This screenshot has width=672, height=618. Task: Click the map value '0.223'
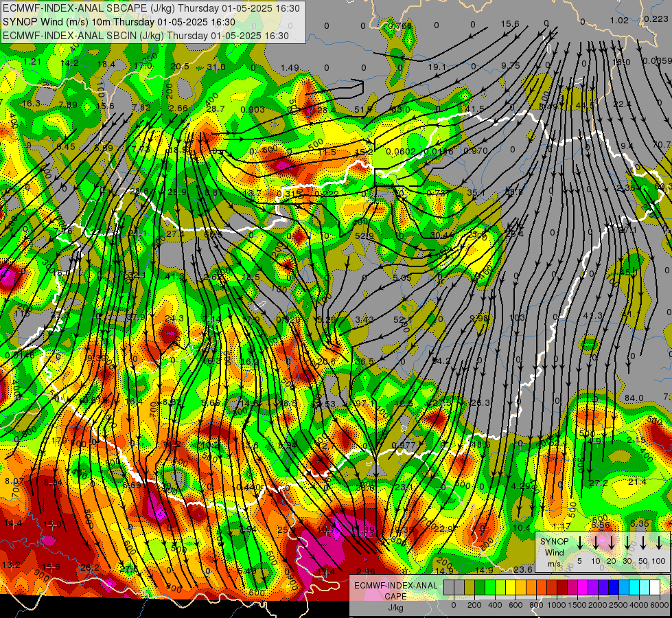656,19
